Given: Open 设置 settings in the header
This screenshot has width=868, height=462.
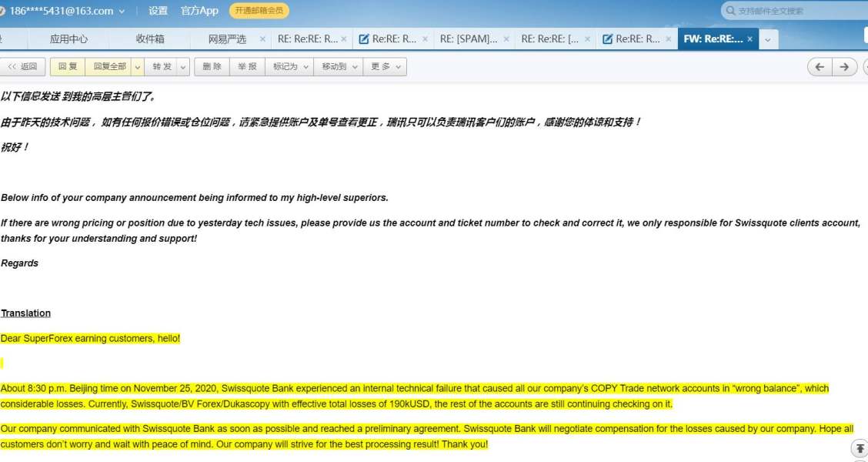Looking at the screenshot, I should [158, 11].
